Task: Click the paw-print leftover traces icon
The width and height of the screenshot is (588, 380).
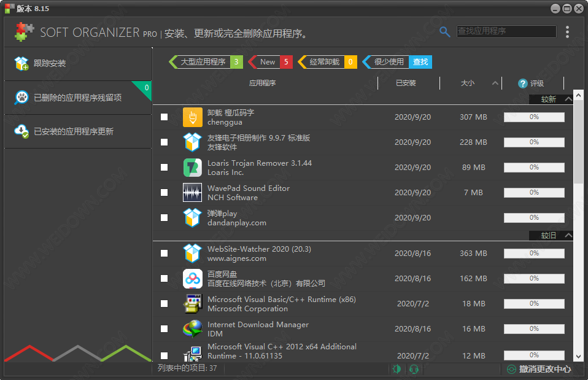Action: coord(21,98)
